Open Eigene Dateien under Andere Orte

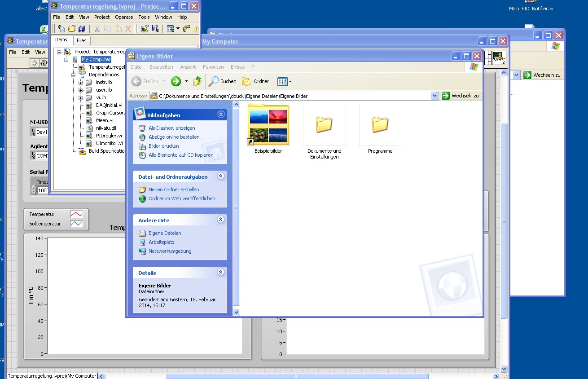click(x=165, y=233)
